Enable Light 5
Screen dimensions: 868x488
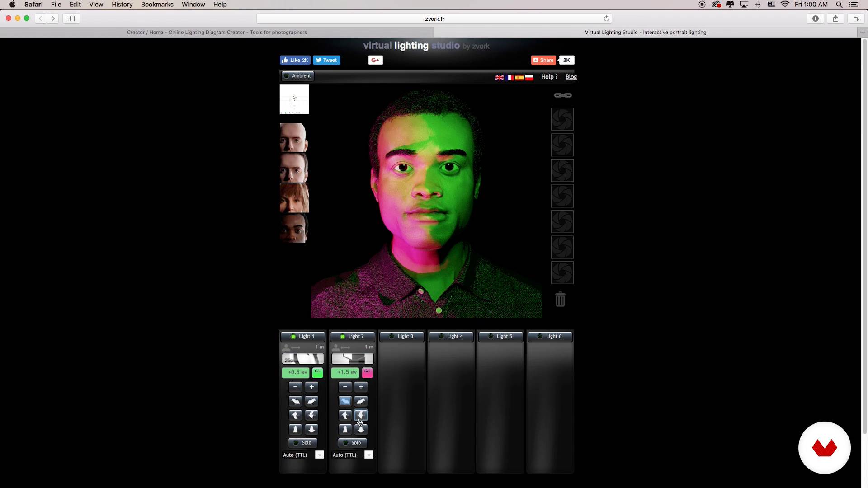click(x=500, y=337)
